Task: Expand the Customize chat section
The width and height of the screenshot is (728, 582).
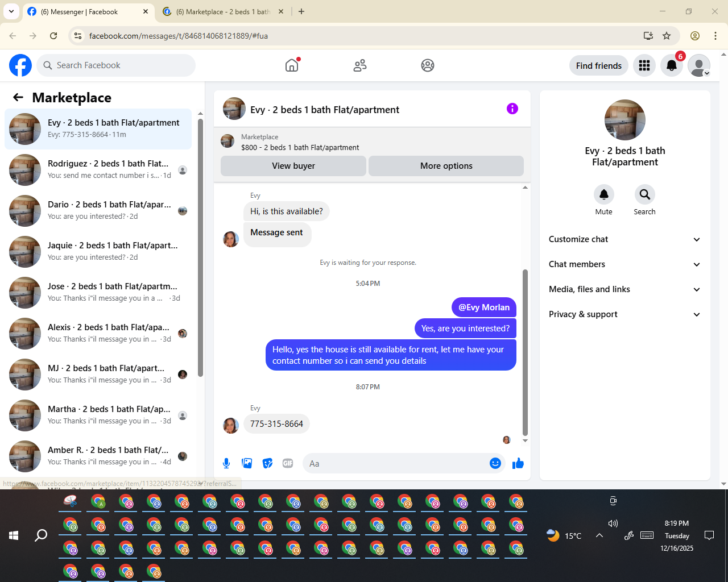Action: tap(624, 239)
